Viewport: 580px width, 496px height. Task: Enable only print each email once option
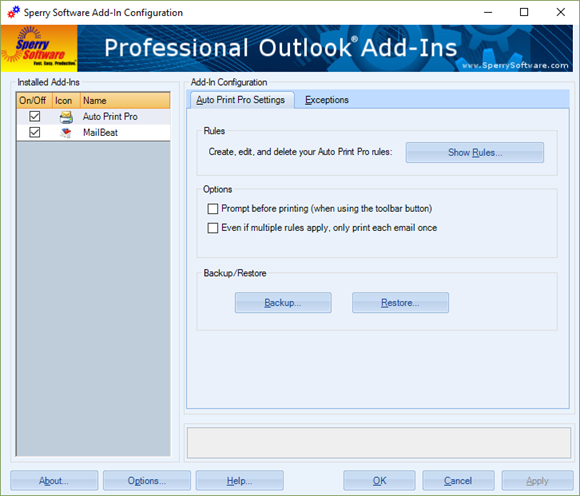[213, 228]
